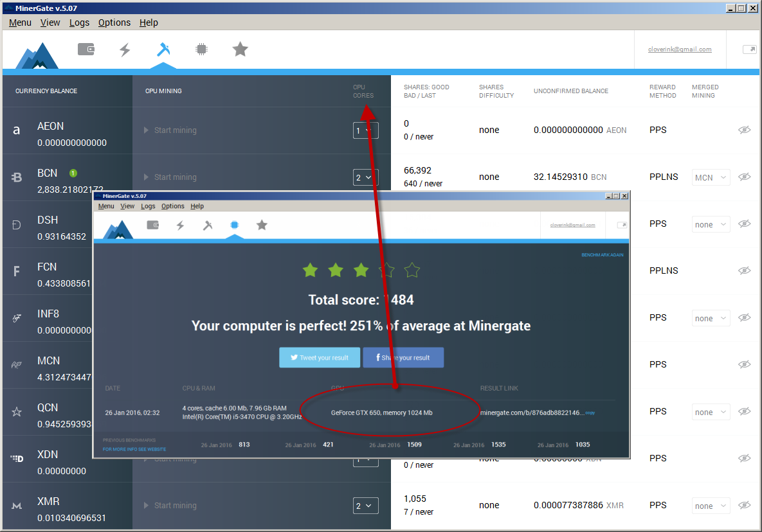Click mountain logo in front benchmark window
762x532 pixels.
point(118,229)
